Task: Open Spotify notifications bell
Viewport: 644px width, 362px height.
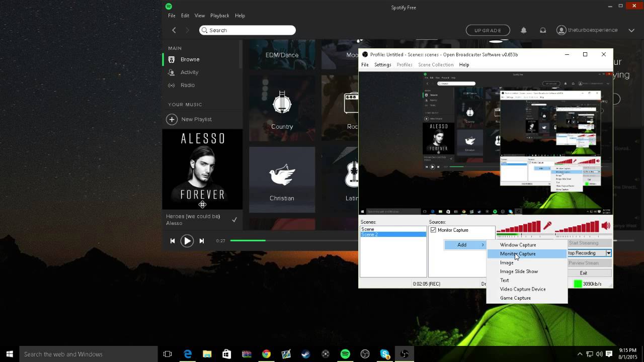Action: (x=524, y=30)
